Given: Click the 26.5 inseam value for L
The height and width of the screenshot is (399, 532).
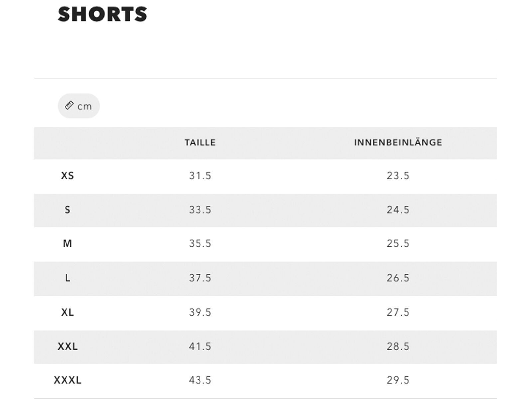Looking at the screenshot, I should [398, 278].
